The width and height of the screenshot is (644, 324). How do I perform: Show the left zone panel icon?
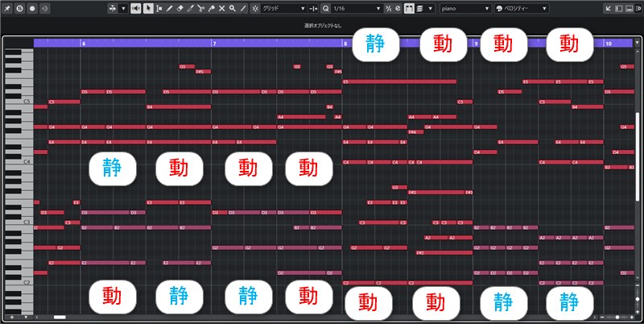619,8
